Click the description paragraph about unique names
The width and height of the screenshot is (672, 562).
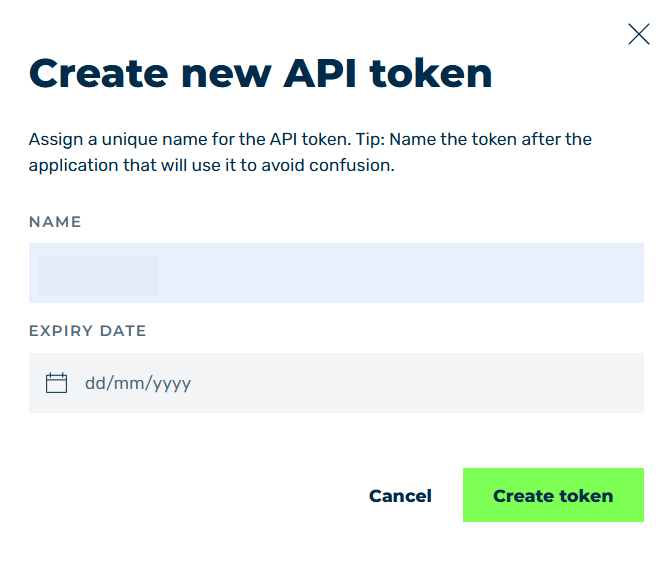310,152
